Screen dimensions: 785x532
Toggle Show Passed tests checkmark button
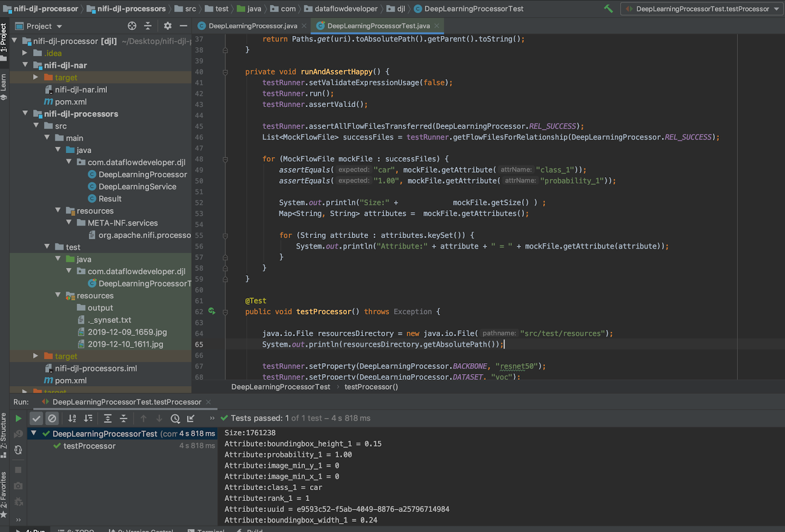(x=36, y=419)
